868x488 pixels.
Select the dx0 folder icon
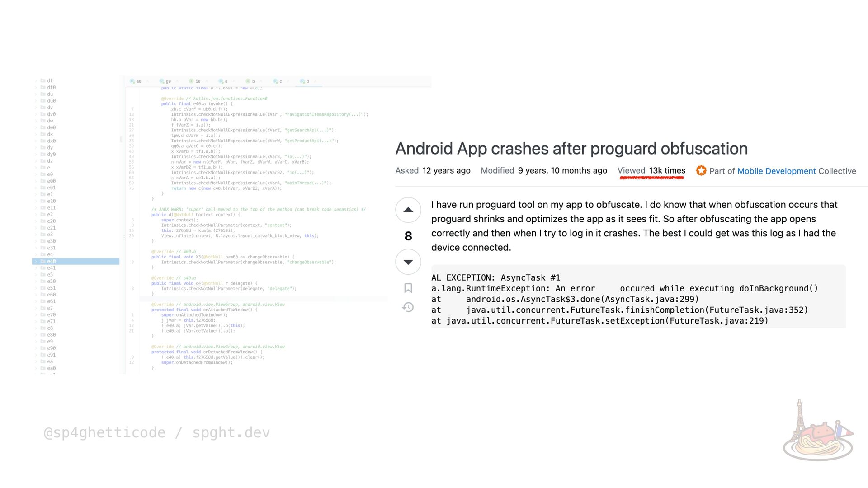43,141
